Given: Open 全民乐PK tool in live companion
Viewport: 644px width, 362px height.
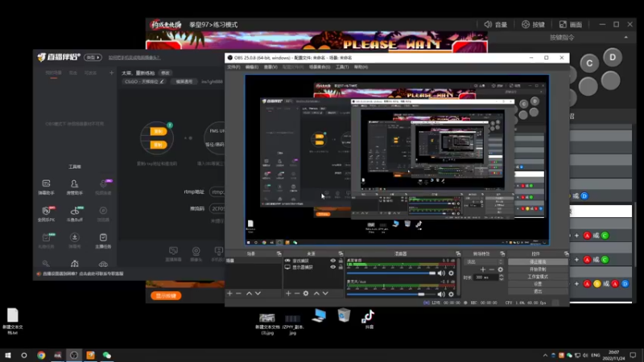Looking at the screenshot, I should tap(46, 214).
